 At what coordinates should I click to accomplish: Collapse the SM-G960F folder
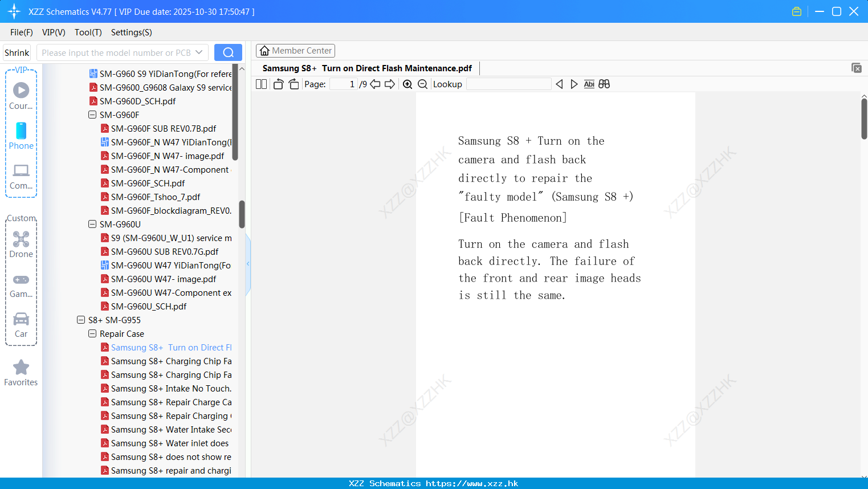[x=92, y=115]
